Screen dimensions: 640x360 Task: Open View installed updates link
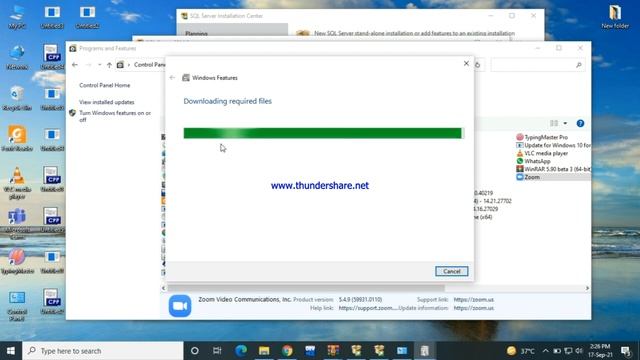point(107,102)
